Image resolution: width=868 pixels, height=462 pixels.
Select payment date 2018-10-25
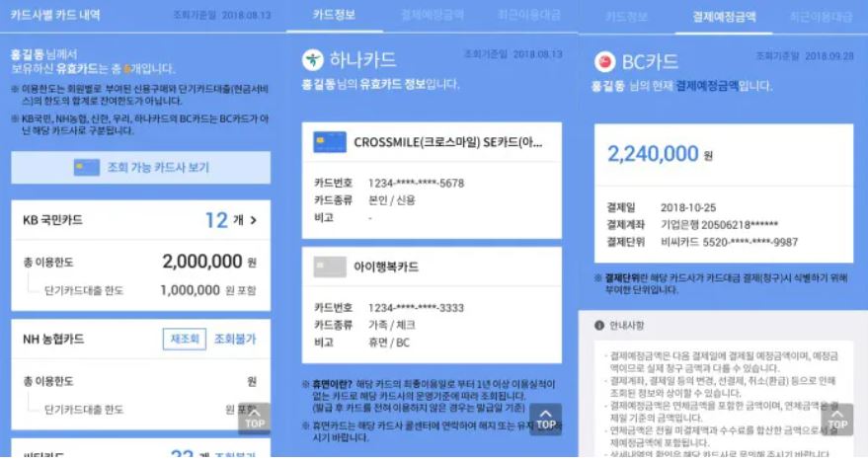click(688, 207)
